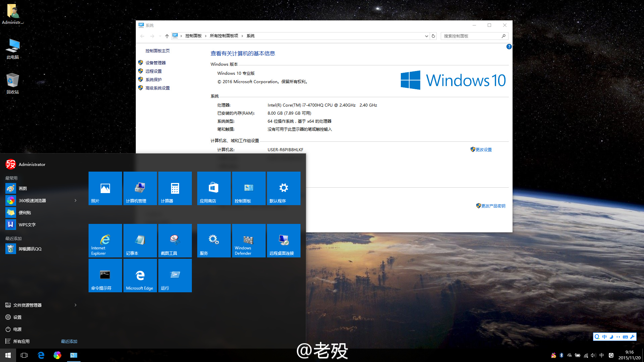Open the 应用商店 store tile
Screen dimensions: 644x362
(214, 188)
